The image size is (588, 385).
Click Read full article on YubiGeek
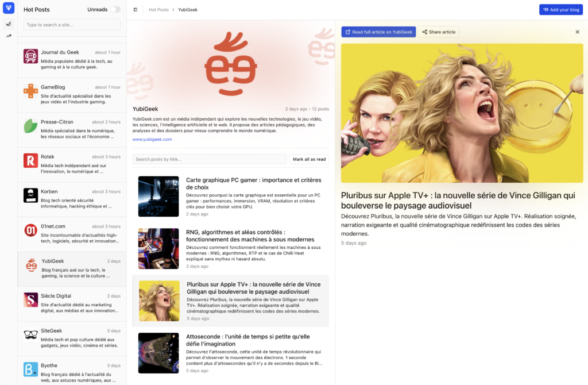click(378, 32)
